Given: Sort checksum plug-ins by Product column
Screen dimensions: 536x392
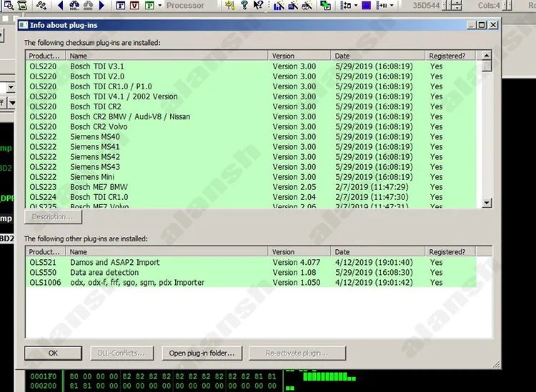Looking at the screenshot, I should point(46,56).
